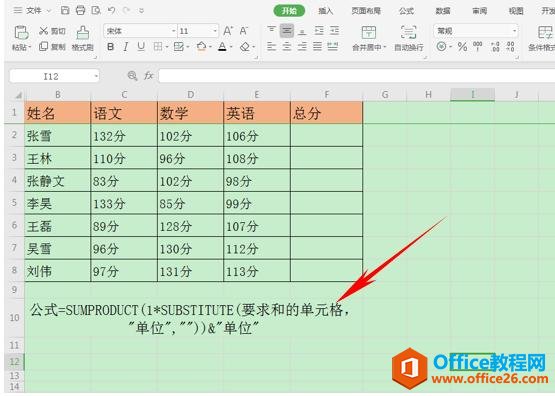Activate the Format Painter (格式刷)
Screen dimensions: 555x396
point(82,38)
